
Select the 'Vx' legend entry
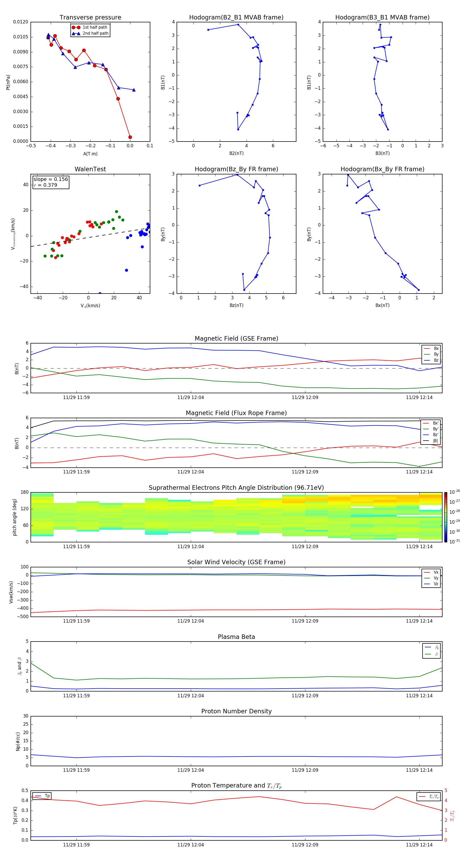click(x=431, y=572)
